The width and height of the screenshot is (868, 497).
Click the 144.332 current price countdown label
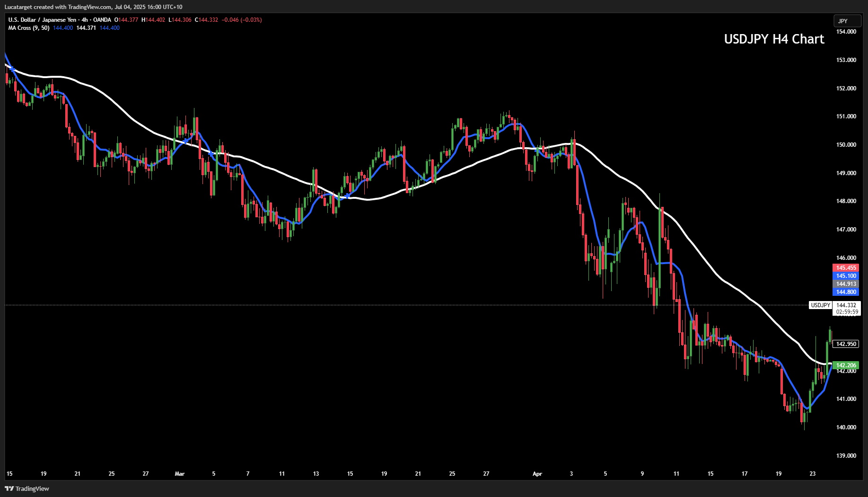tap(846, 309)
